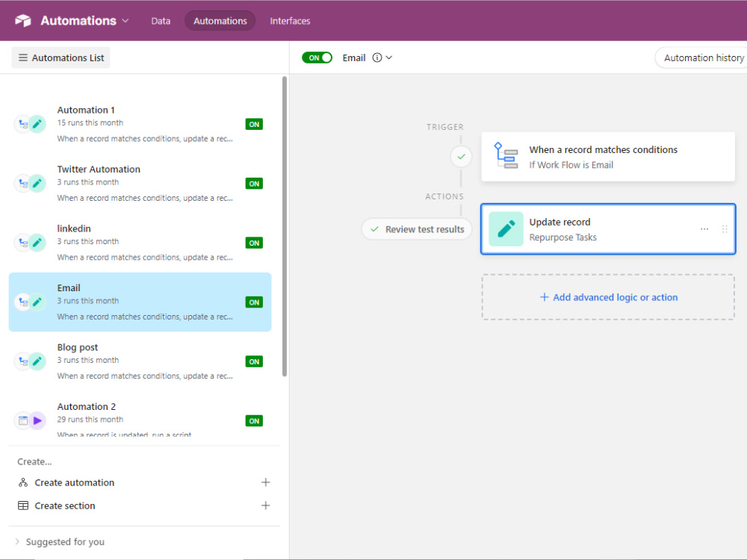Click 'If Work Flow is Email' text
The height and width of the screenshot is (560, 747).
(x=571, y=165)
